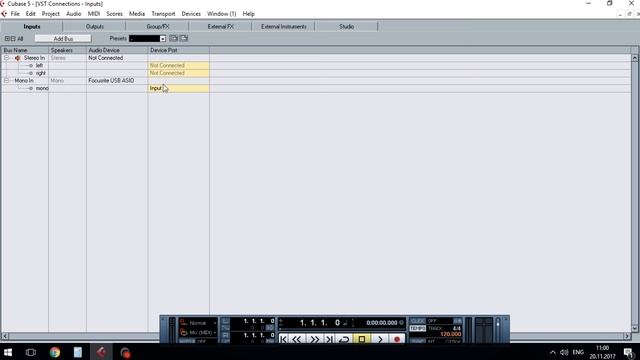Collapse the Mono In bus
Image resolution: width=640 pixels, height=360 pixels.
pos(6,81)
